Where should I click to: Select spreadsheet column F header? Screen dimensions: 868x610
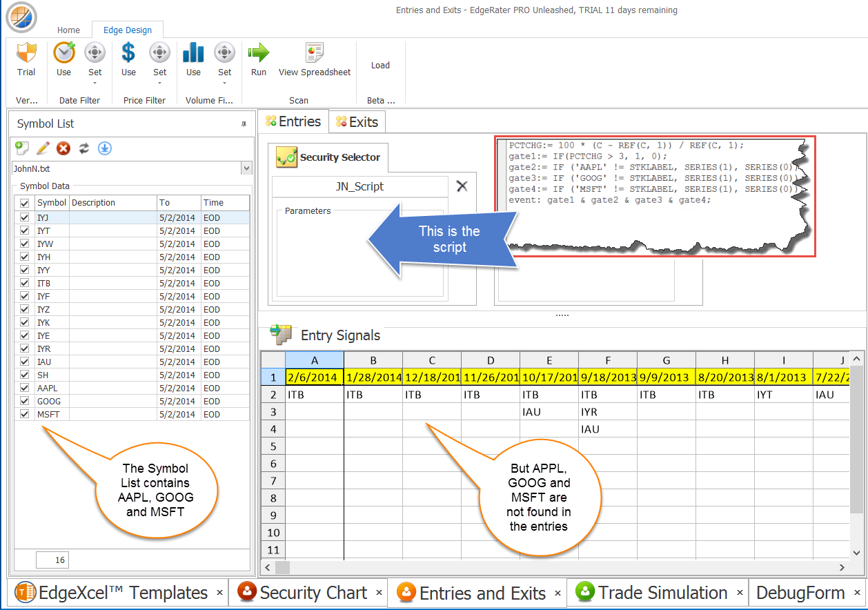tap(608, 360)
